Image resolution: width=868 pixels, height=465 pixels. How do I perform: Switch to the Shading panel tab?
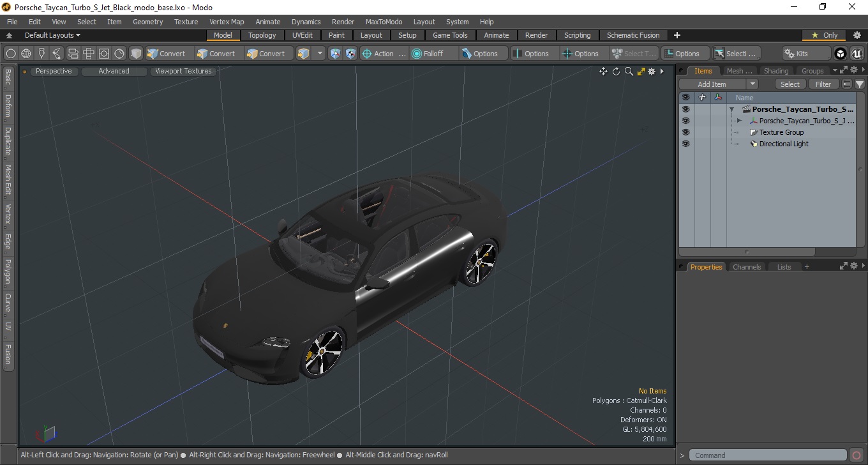[776, 71]
